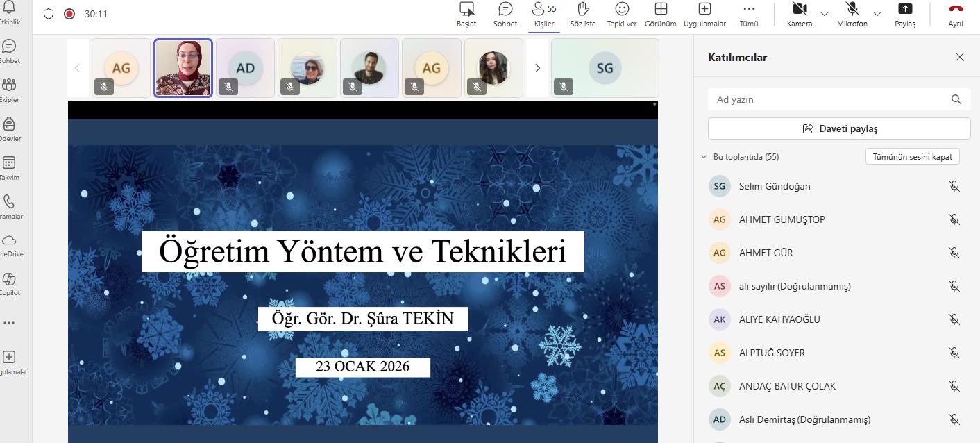Toggle the Kamera on or off
The width and height of the screenshot is (980, 443).
[800, 10]
